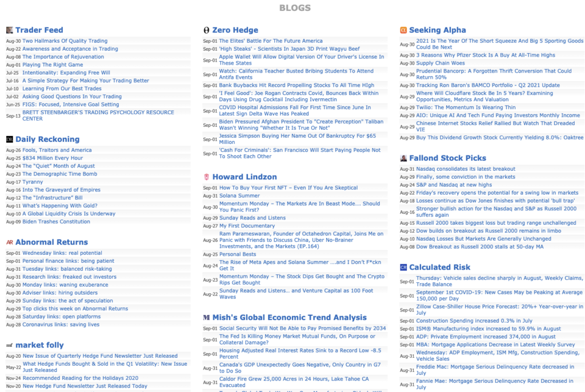This screenshot has height=392, width=585.
Task: Open 'Playing The Right Game' post
Action: pos(53,65)
